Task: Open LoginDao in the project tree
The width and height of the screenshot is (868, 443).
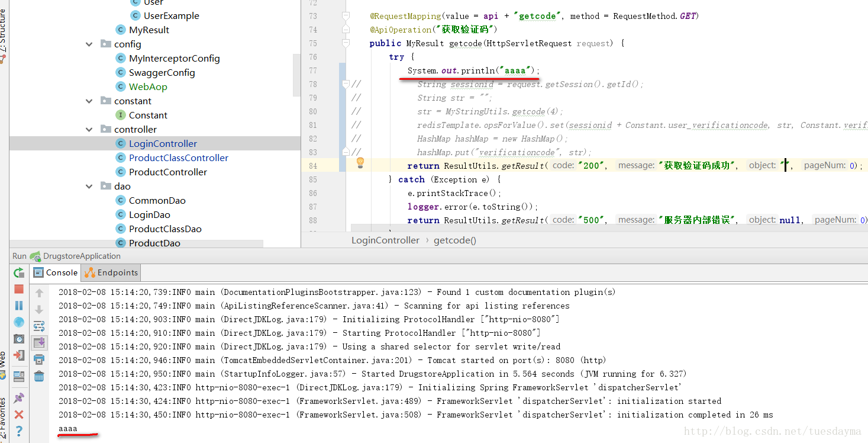Action: pos(150,214)
